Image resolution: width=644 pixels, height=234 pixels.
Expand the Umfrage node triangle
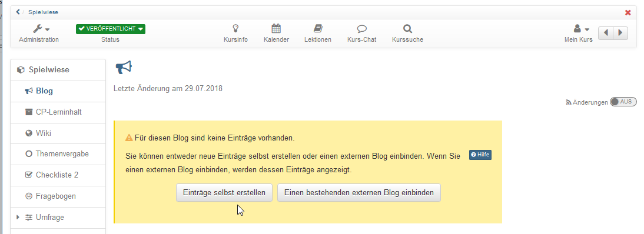click(18, 217)
